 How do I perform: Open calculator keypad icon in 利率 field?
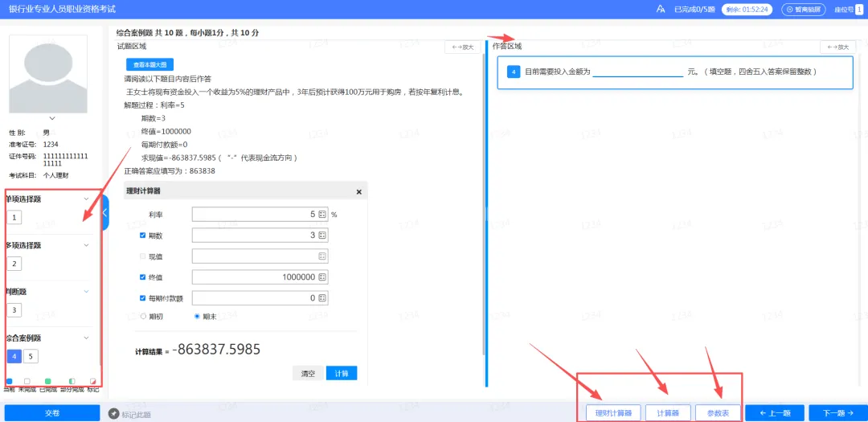tap(323, 215)
